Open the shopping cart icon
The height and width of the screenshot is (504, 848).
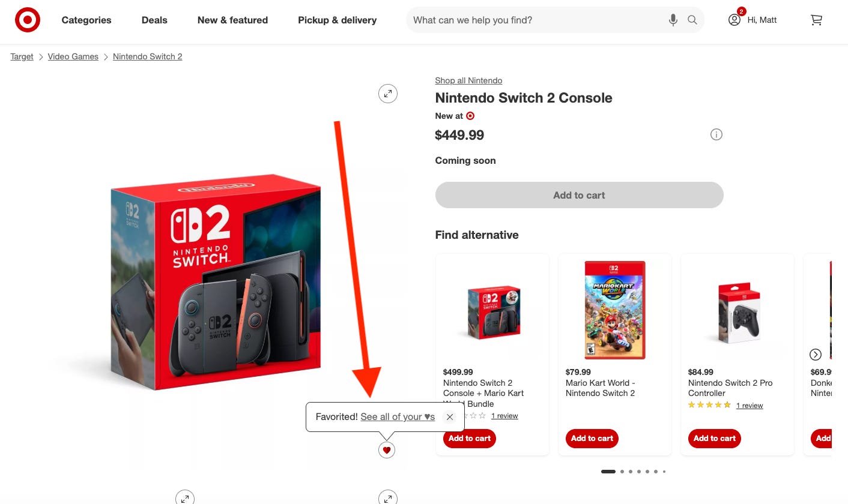coord(816,20)
